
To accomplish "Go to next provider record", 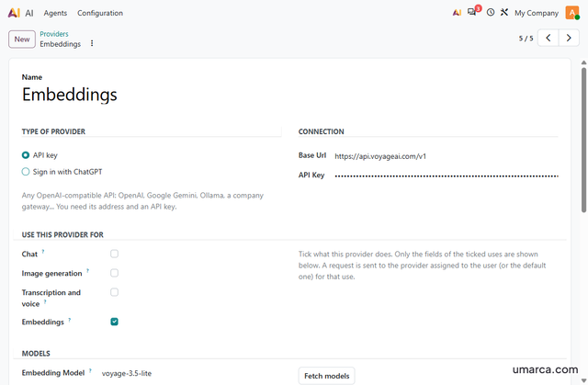I will (x=569, y=38).
